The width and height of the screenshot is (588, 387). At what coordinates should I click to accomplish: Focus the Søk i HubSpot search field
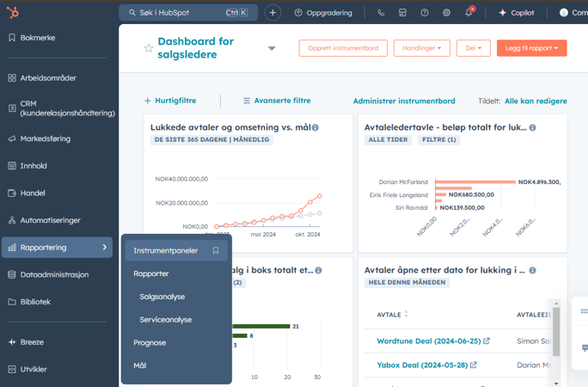coord(188,13)
